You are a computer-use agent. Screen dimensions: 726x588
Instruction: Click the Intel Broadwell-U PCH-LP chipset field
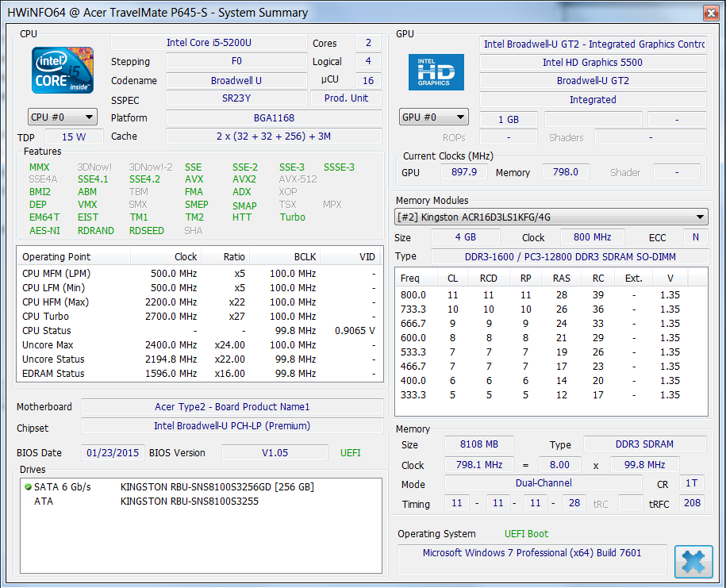(232, 428)
